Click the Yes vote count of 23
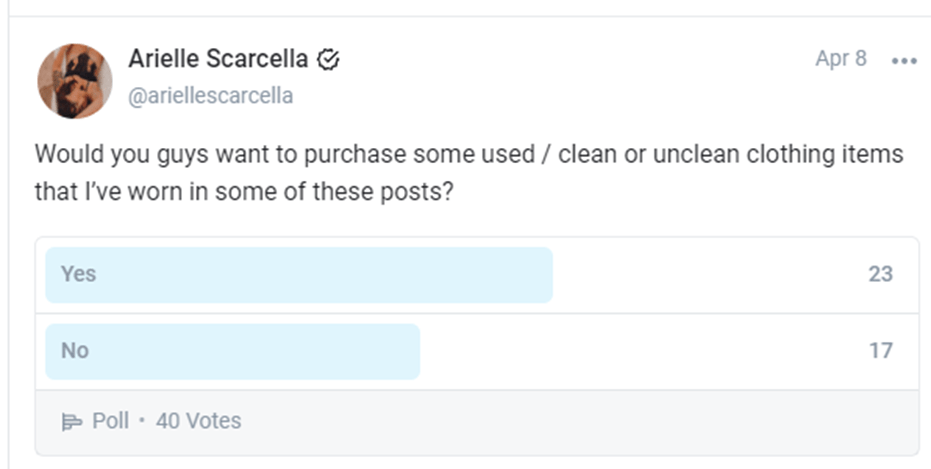 880,274
